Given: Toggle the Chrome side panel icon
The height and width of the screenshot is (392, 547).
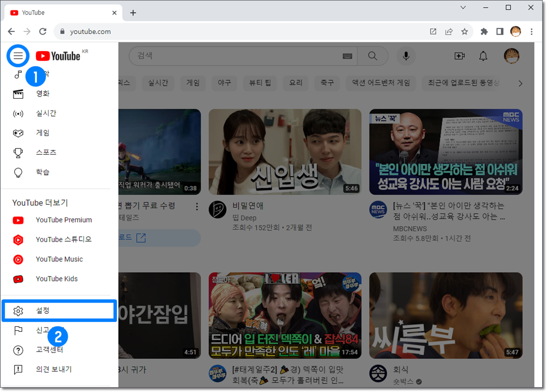Looking at the screenshot, I should [x=500, y=31].
